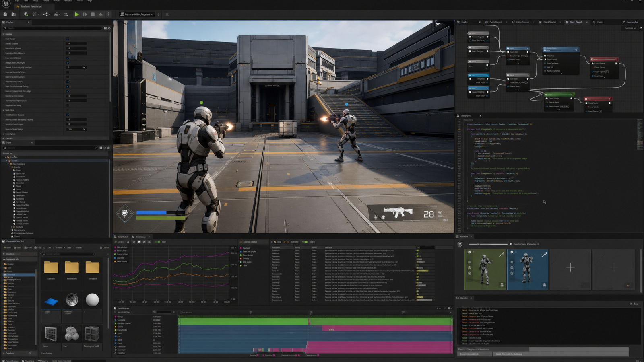Click the second toolbar icon next to Save
644x362 pixels.
coord(13,14)
